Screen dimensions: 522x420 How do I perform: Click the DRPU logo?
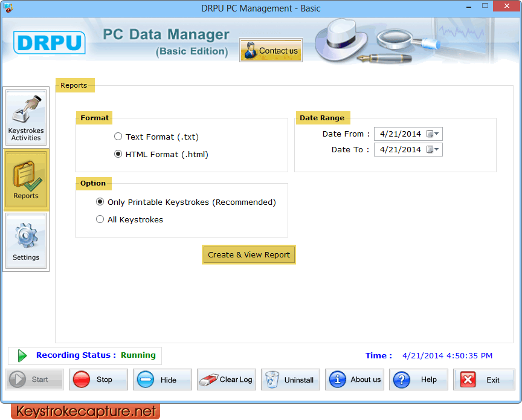[x=50, y=42]
